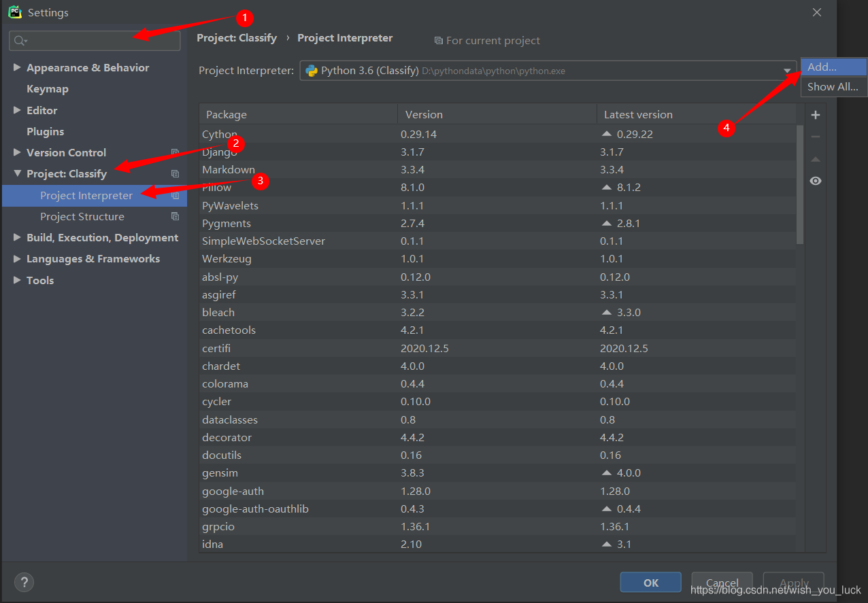The width and height of the screenshot is (868, 603).
Task: Select the chardet package row
Action: coord(497,366)
